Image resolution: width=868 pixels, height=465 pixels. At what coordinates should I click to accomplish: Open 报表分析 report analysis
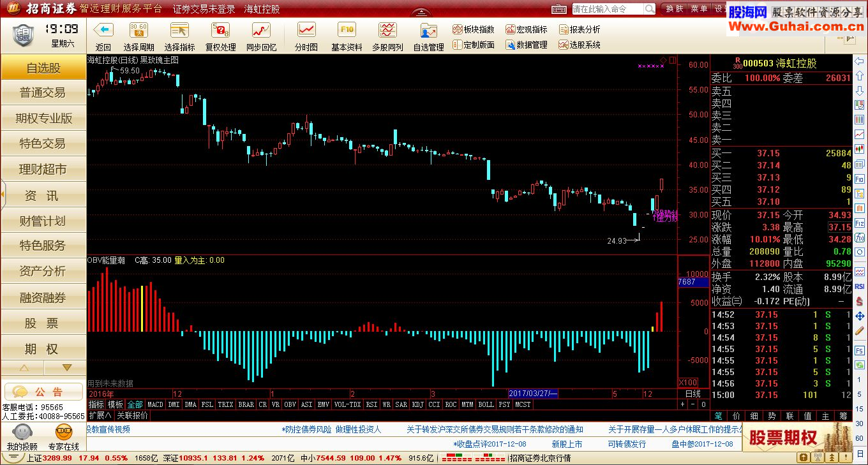tap(580, 29)
